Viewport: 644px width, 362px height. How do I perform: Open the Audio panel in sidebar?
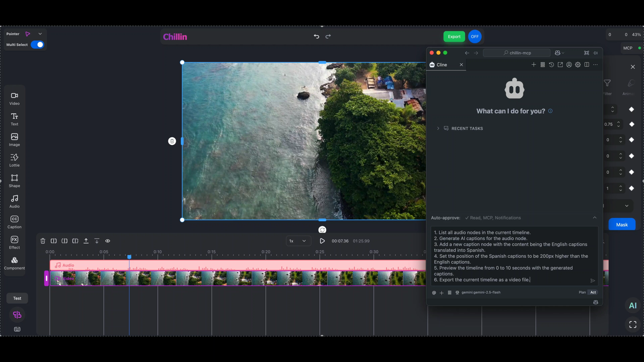[x=14, y=202]
